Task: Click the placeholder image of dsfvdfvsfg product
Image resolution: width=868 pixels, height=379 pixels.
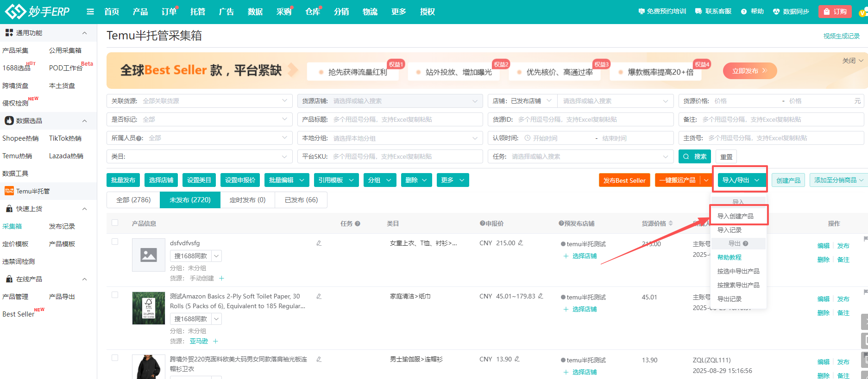Action: pyautogui.click(x=149, y=255)
